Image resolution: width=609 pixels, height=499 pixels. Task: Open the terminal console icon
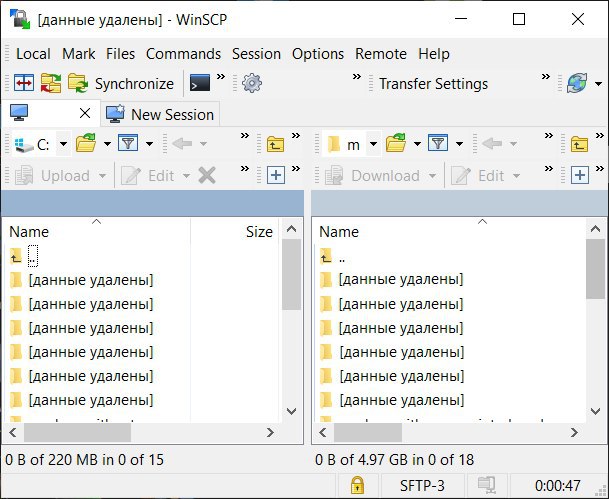[200, 83]
